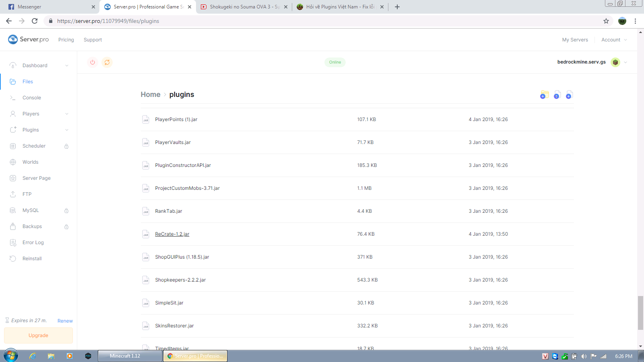Click the Server.pro logo
Image resolution: width=644 pixels, height=362 pixels.
coord(28,39)
